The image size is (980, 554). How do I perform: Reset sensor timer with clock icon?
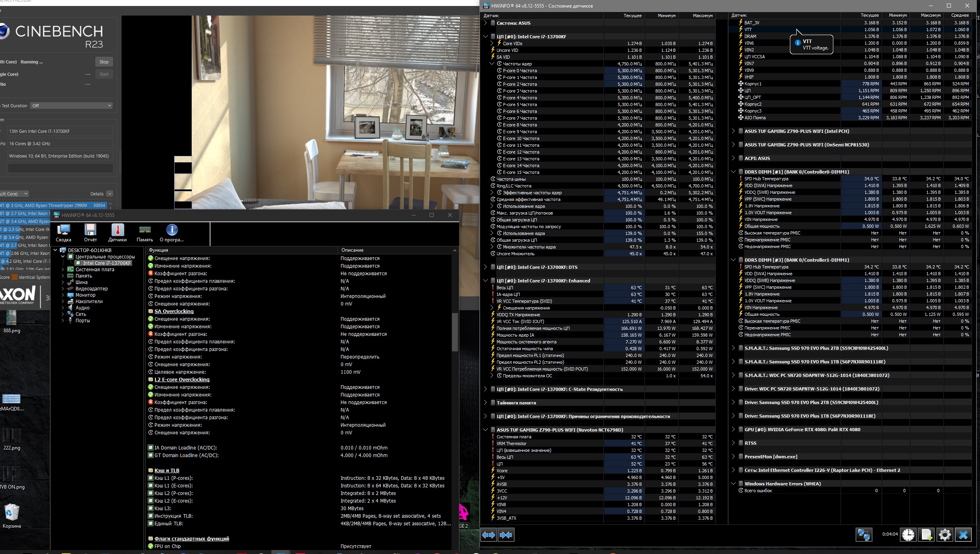[908, 535]
